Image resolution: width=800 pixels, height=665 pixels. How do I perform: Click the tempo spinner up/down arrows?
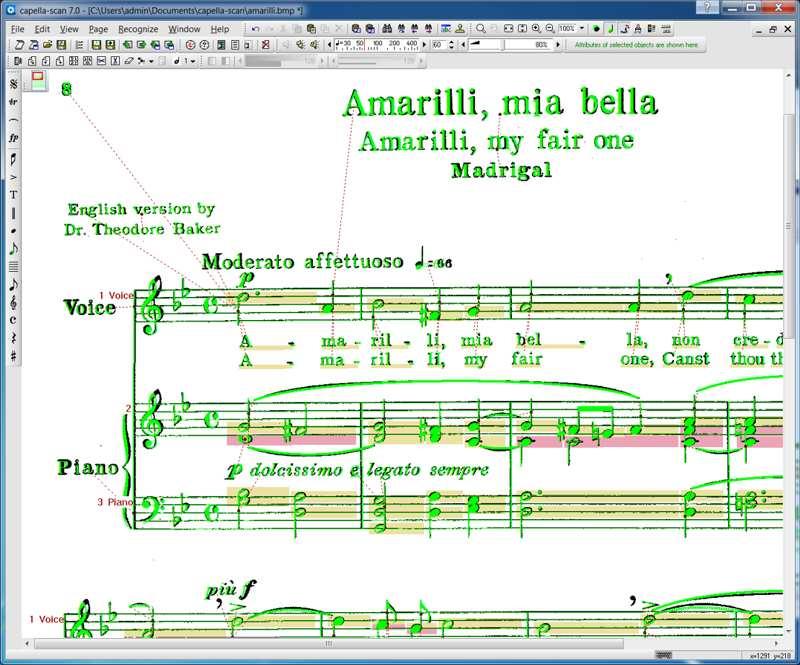tap(451, 45)
